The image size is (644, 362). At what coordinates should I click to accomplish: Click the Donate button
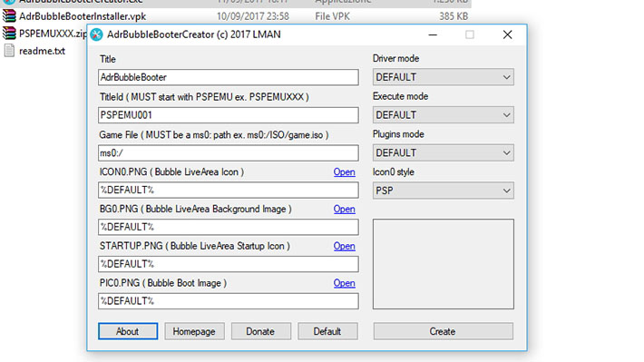click(261, 331)
